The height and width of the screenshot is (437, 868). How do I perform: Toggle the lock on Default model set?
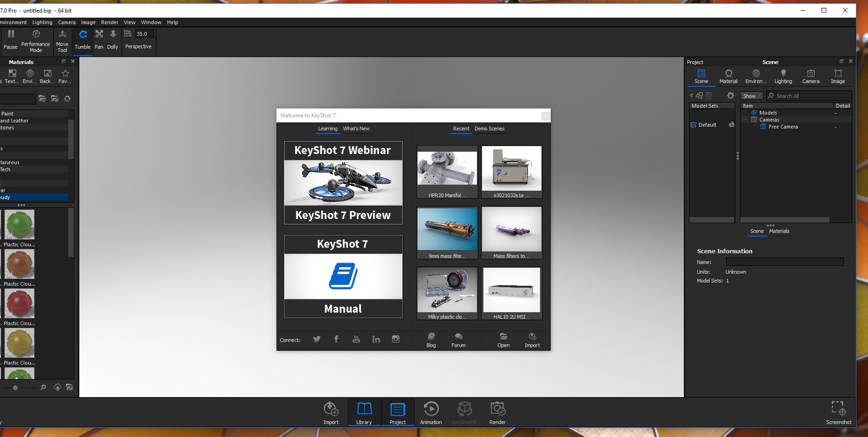731,125
